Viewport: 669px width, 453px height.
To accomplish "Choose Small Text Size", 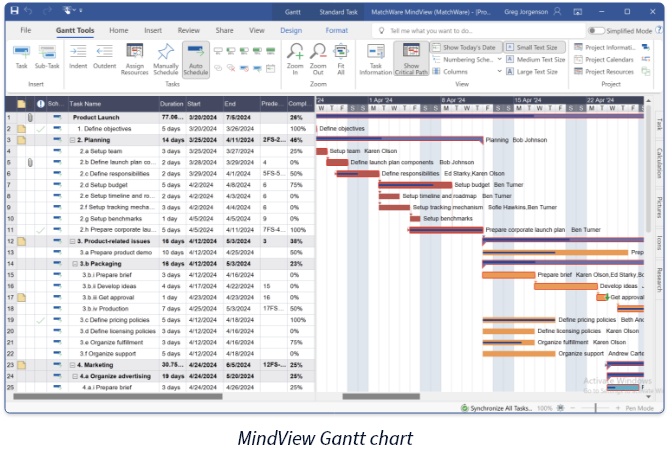I will 533,47.
